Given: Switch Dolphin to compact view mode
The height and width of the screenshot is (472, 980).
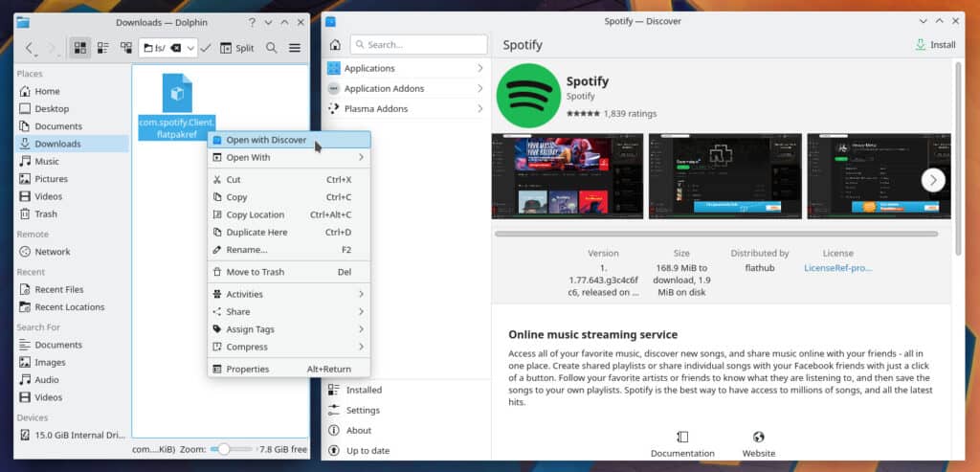Looking at the screenshot, I should pyautogui.click(x=103, y=48).
